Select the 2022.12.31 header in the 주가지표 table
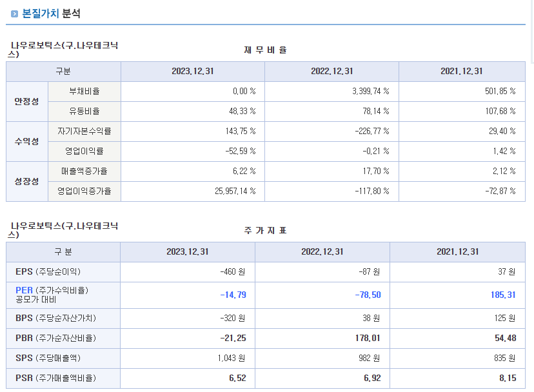The height and width of the screenshot is (392, 534). [x=322, y=251]
